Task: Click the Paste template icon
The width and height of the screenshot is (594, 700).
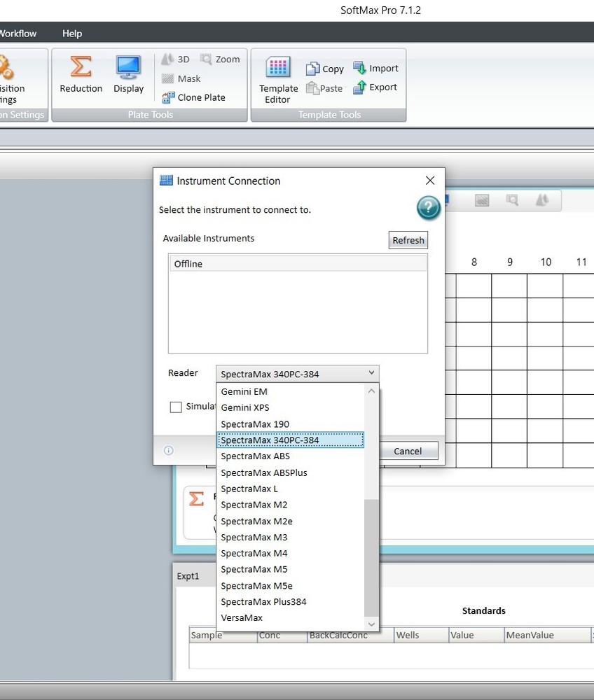Action: (312, 88)
